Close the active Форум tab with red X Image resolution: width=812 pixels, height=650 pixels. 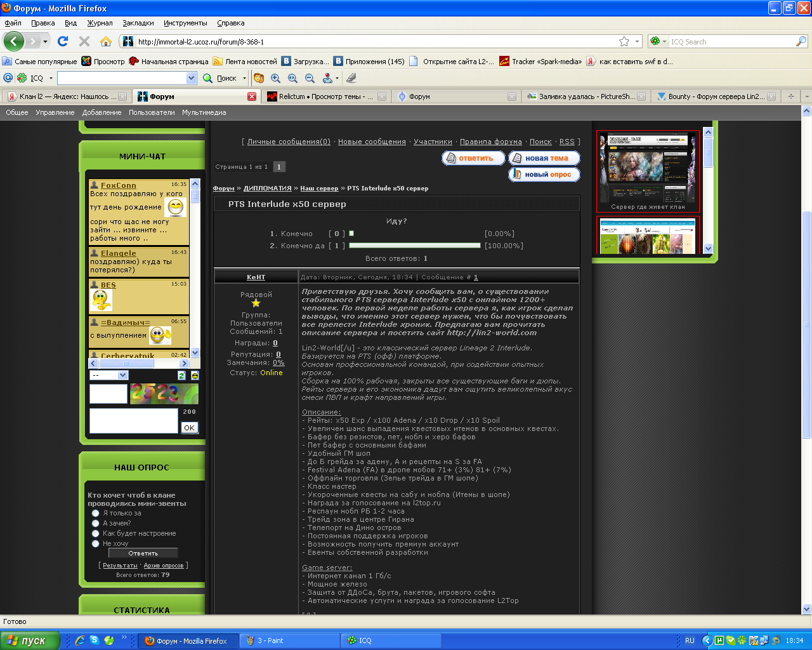(252, 96)
